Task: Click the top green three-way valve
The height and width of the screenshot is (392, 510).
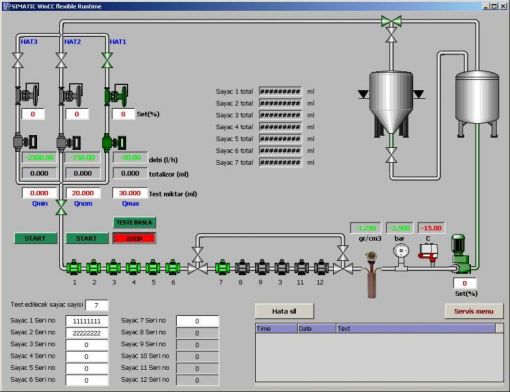Action: click(391, 21)
